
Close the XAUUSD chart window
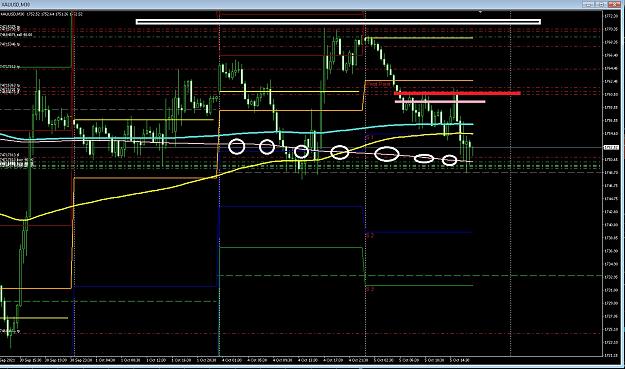click(614, 4)
